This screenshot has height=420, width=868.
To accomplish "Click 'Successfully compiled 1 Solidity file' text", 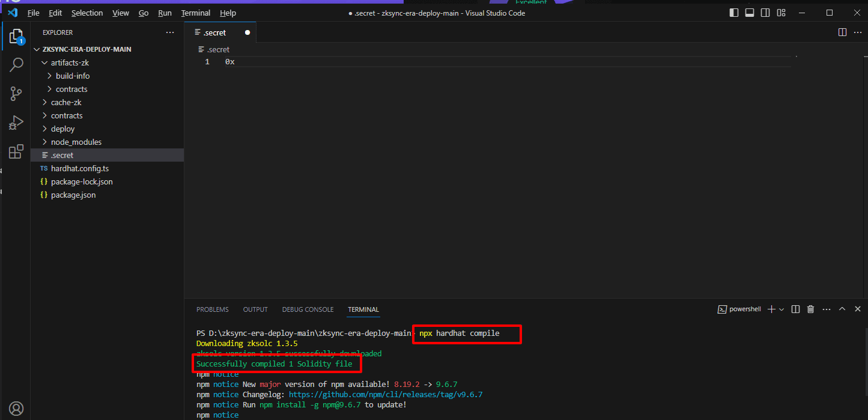I will [274, 364].
